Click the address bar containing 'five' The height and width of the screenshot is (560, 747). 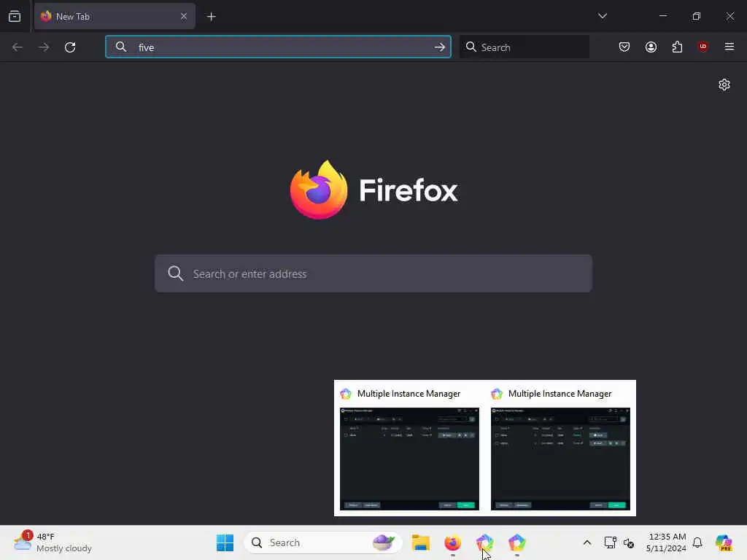click(x=278, y=47)
